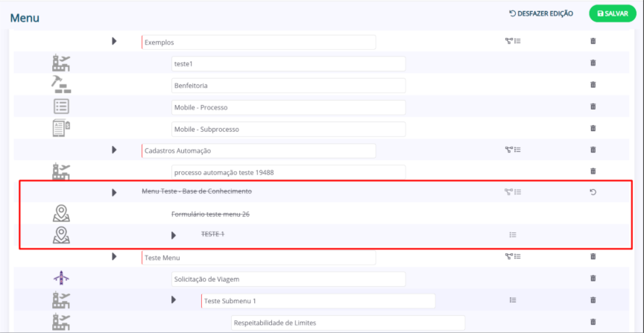Change factory icon of Respeitabilidade de Limites
The height and width of the screenshot is (333, 644).
click(x=61, y=322)
